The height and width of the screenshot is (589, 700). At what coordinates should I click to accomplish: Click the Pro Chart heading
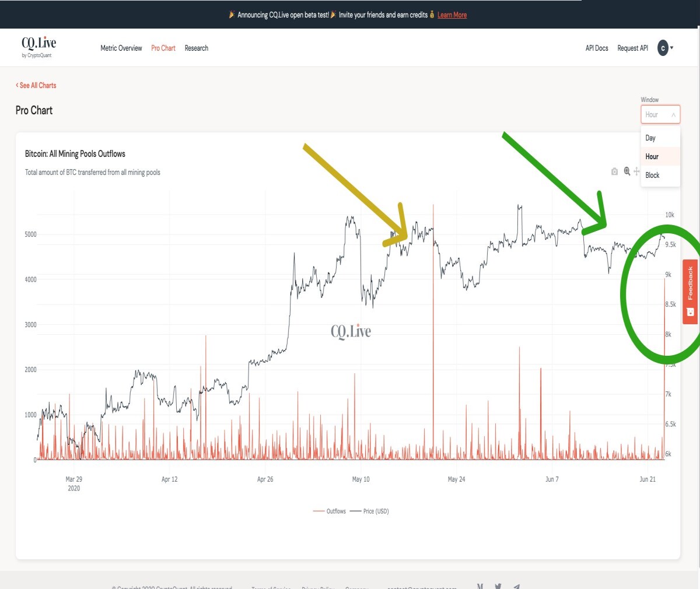(x=34, y=110)
